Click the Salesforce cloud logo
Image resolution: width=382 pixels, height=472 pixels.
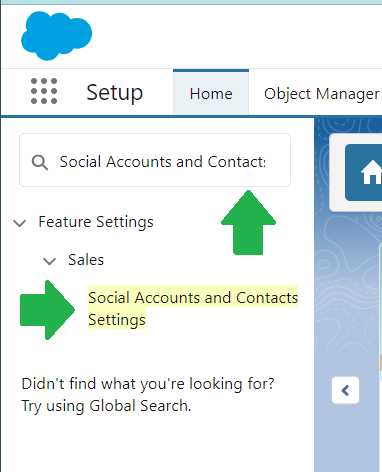click(56, 36)
